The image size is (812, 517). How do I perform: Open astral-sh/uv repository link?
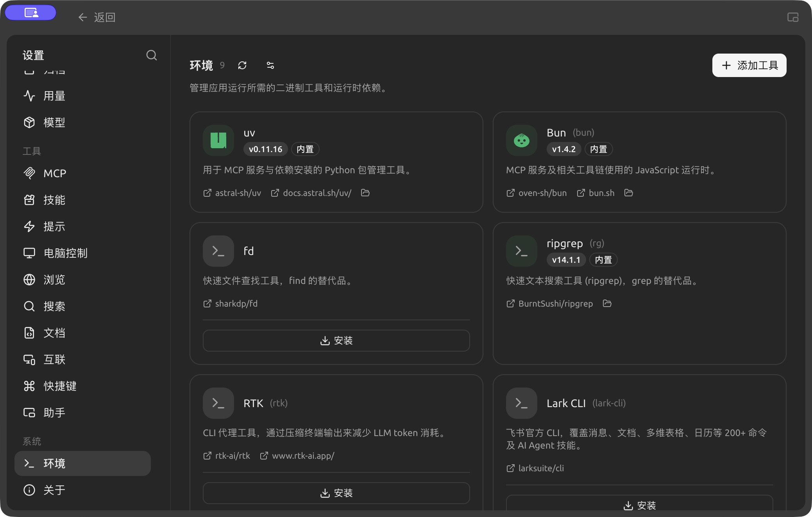click(232, 193)
